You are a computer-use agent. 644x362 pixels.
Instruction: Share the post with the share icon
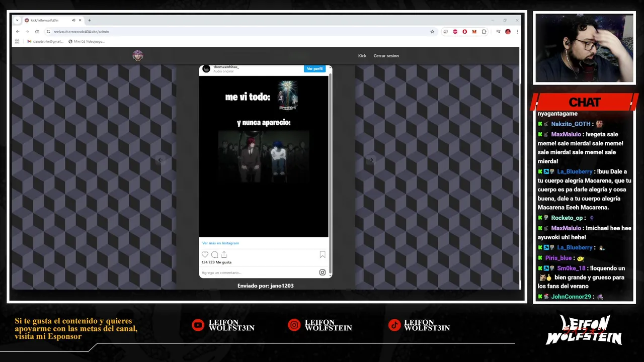pos(224,255)
